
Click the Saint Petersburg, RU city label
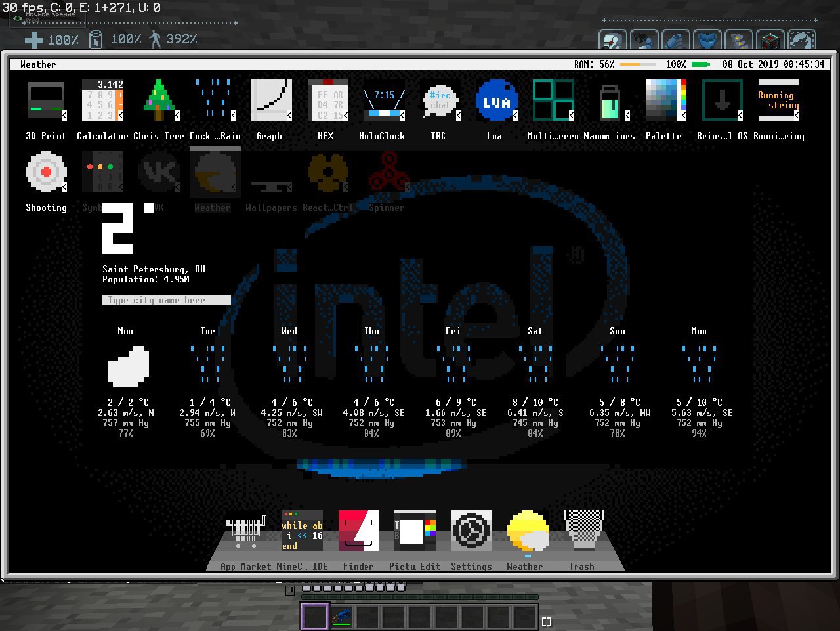(x=154, y=269)
